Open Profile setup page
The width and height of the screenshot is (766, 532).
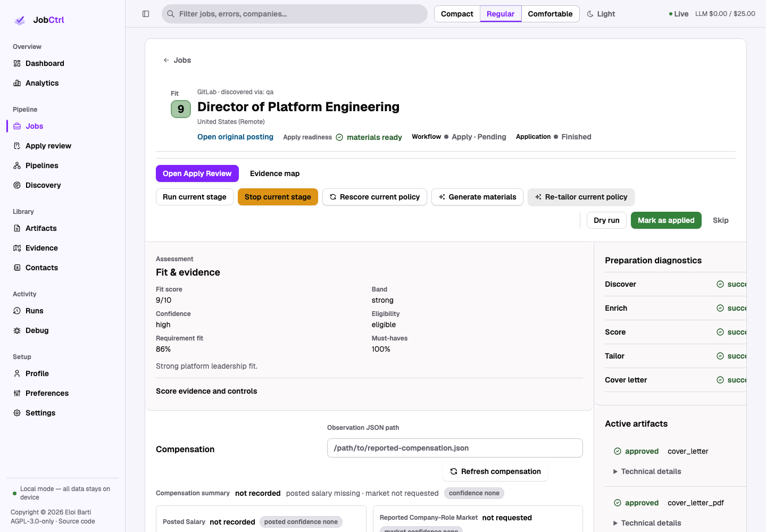point(37,373)
